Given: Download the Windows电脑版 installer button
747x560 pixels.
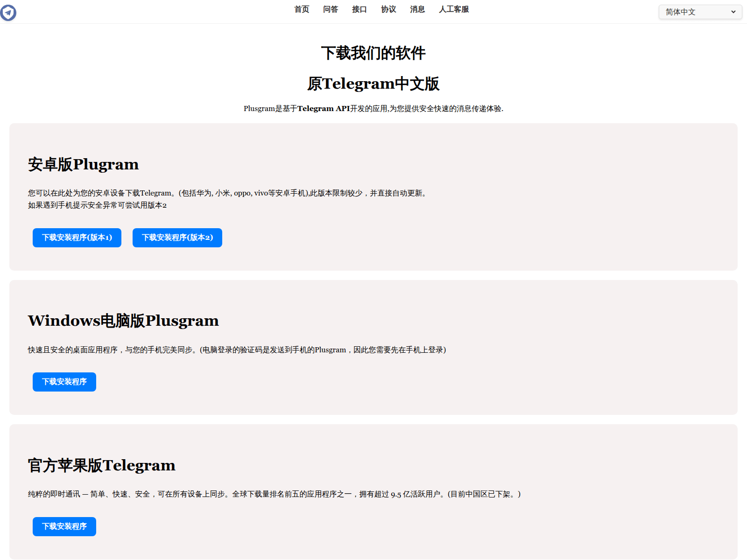Looking at the screenshot, I should pyautogui.click(x=64, y=382).
